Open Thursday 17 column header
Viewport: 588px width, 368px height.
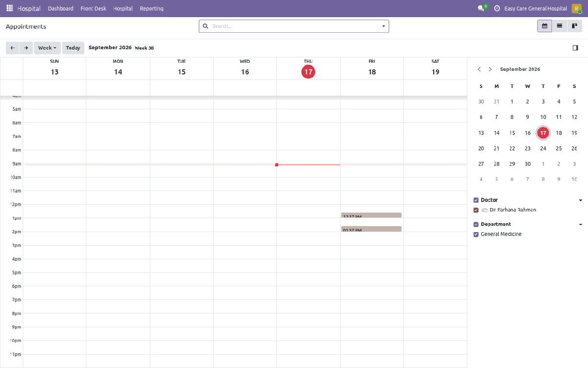(308, 68)
